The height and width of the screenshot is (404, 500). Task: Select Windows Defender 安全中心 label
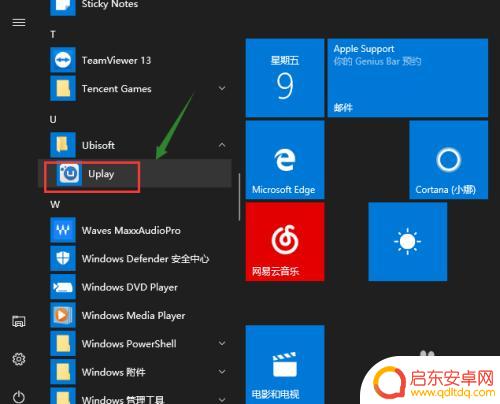click(x=146, y=259)
